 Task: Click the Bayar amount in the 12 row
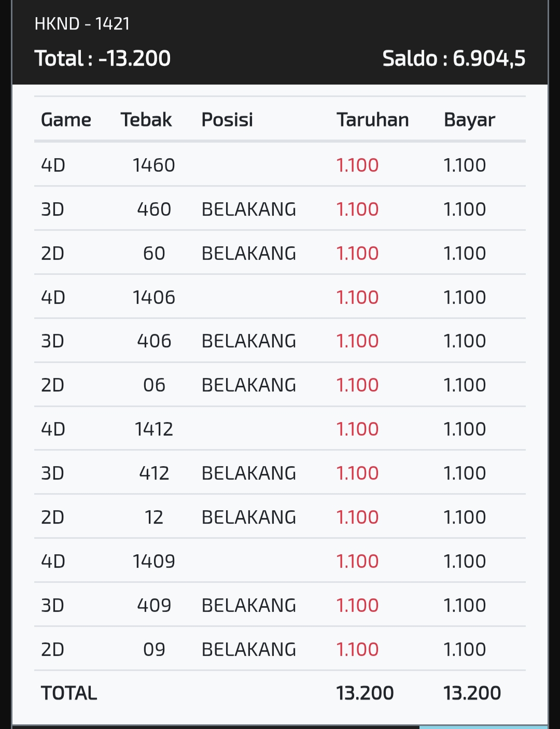click(x=465, y=517)
